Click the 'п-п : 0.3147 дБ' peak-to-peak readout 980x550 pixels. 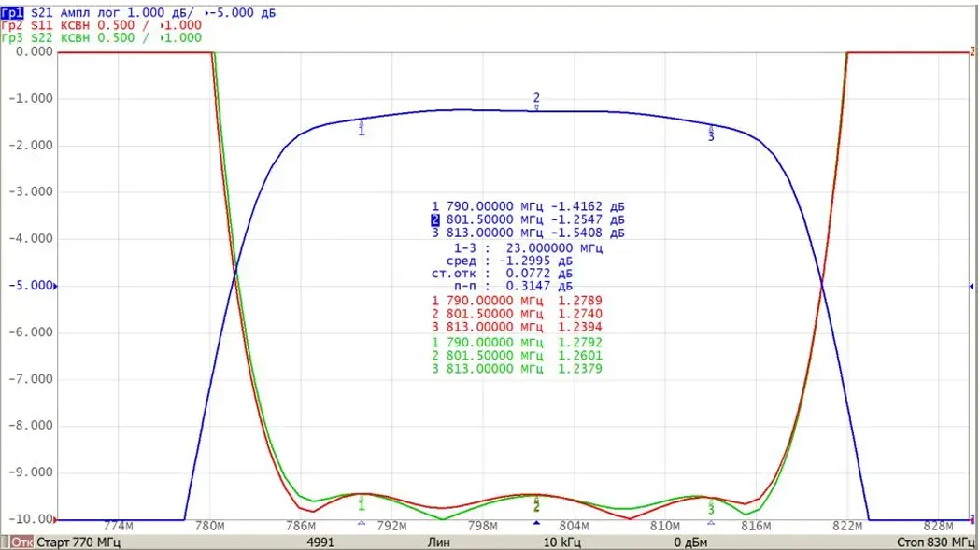513,286
